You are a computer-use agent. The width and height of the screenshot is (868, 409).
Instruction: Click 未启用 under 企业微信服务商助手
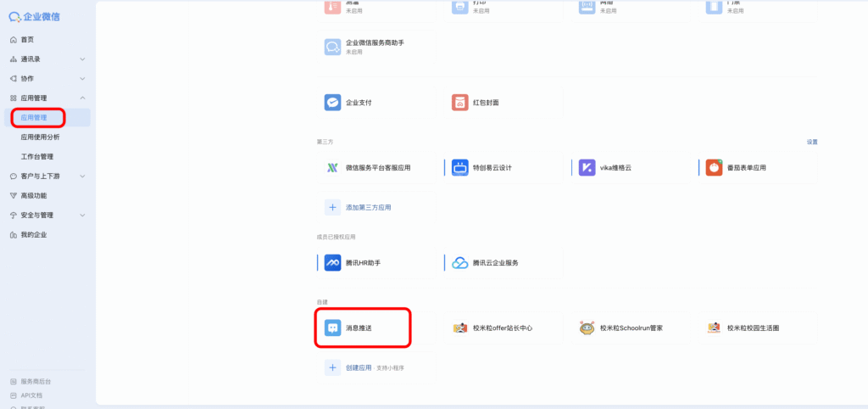(354, 52)
